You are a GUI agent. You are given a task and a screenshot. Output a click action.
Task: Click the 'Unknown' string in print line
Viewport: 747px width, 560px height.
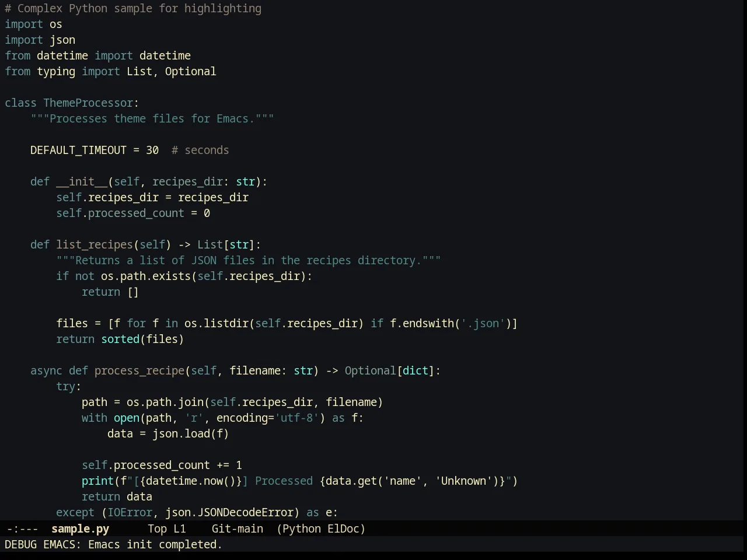(463, 481)
